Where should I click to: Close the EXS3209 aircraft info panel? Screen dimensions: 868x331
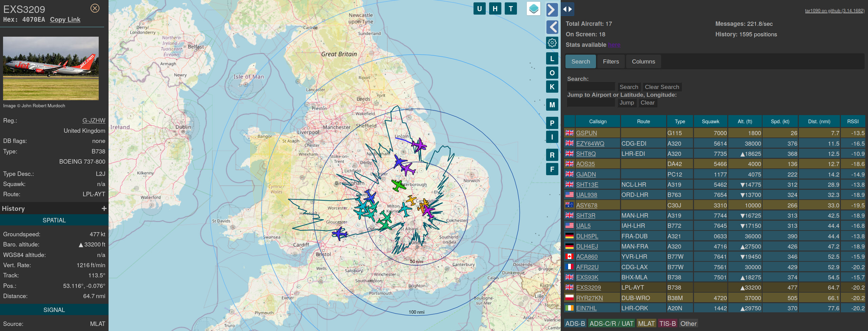click(x=95, y=8)
